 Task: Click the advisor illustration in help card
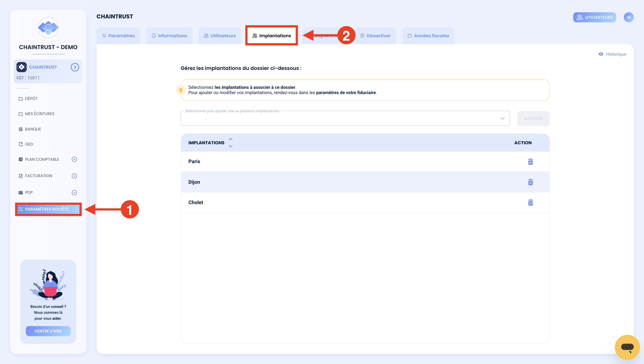48,284
